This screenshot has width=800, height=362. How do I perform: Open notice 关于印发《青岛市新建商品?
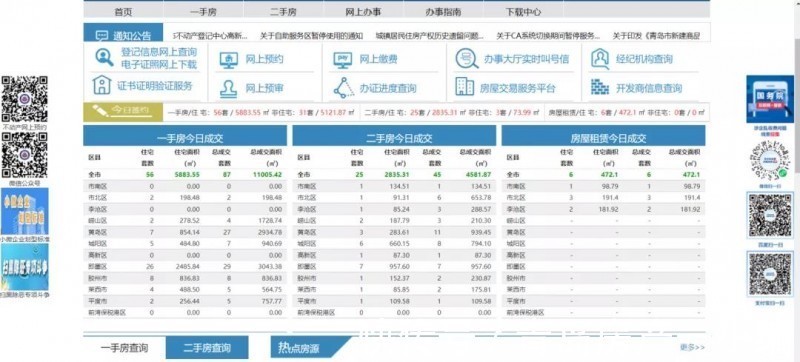coord(655,36)
